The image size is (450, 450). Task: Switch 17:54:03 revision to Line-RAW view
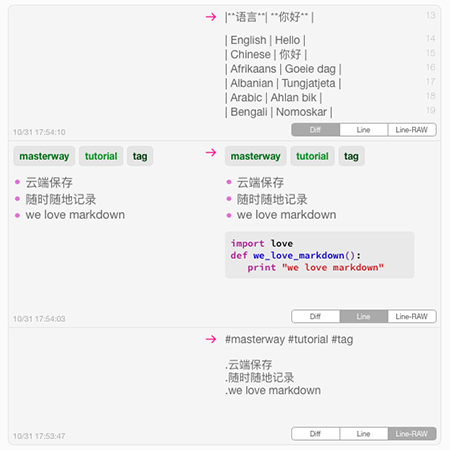click(x=412, y=316)
